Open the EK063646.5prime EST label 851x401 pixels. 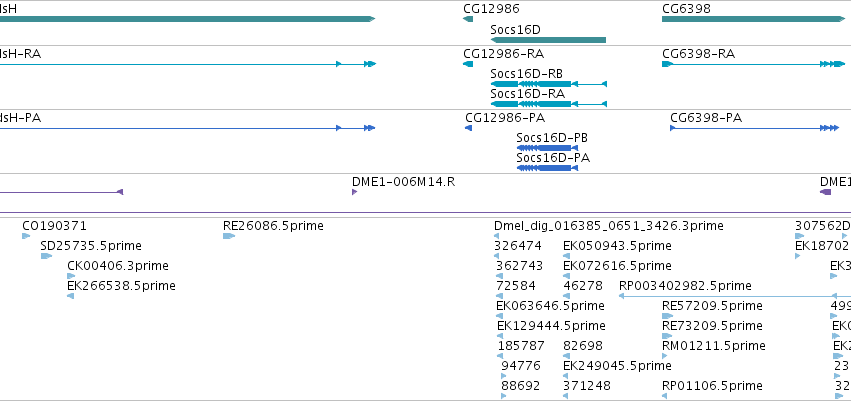tap(550, 306)
